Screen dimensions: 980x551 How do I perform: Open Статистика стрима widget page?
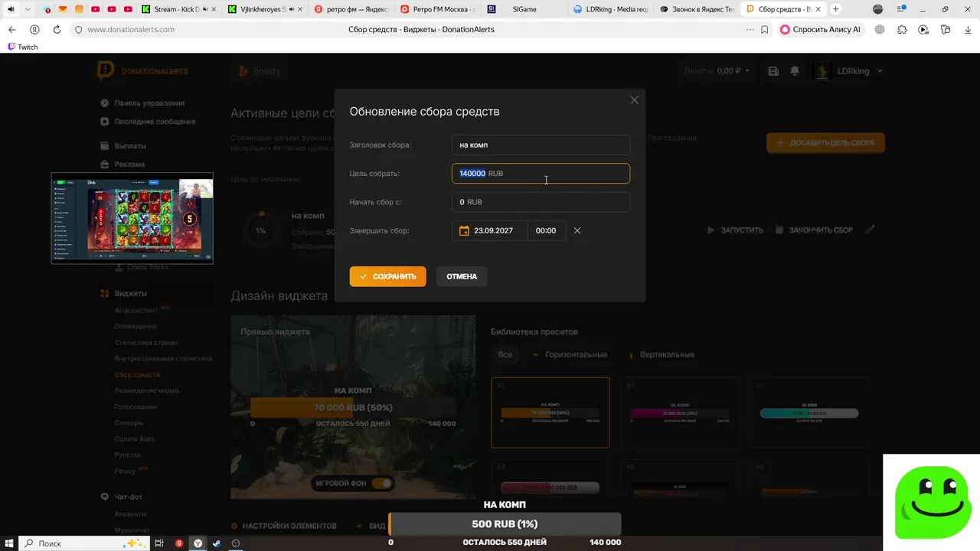click(x=146, y=342)
